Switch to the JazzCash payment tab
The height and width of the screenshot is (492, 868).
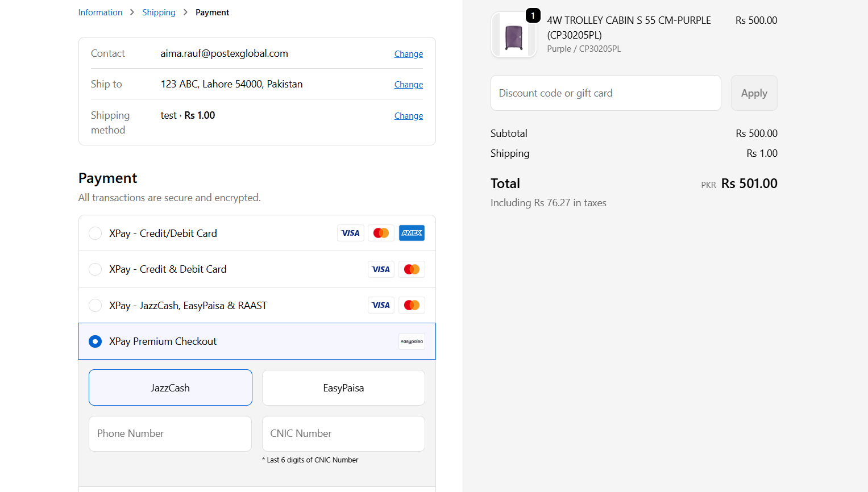pos(170,387)
